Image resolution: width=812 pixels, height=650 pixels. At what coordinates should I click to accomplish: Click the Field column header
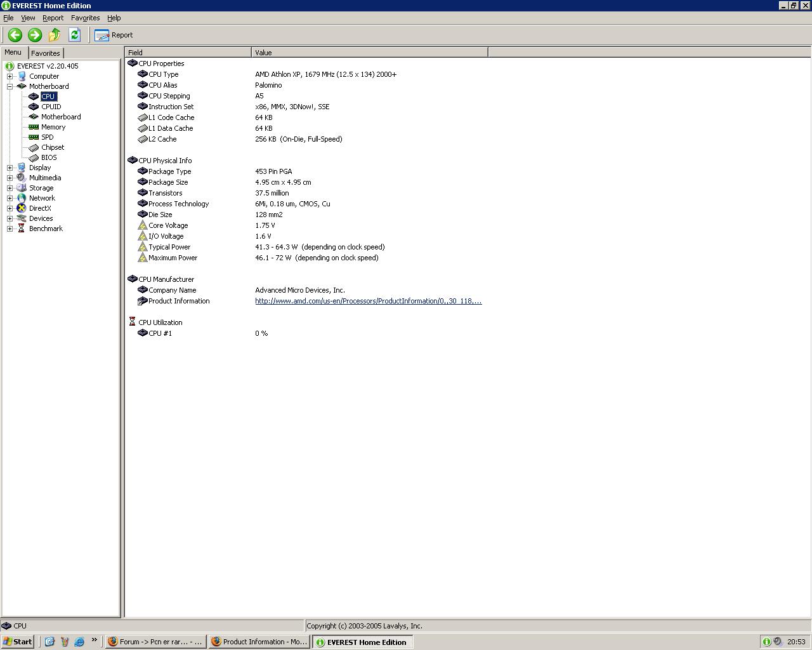188,53
